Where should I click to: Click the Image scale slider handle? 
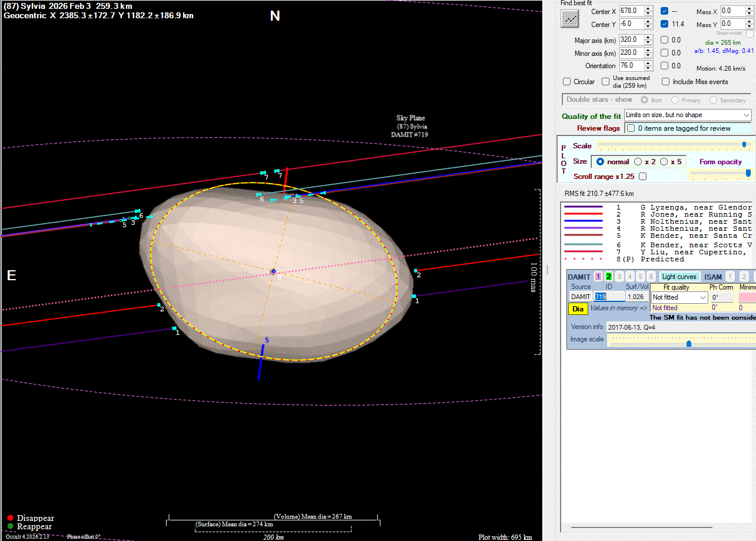coord(688,344)
